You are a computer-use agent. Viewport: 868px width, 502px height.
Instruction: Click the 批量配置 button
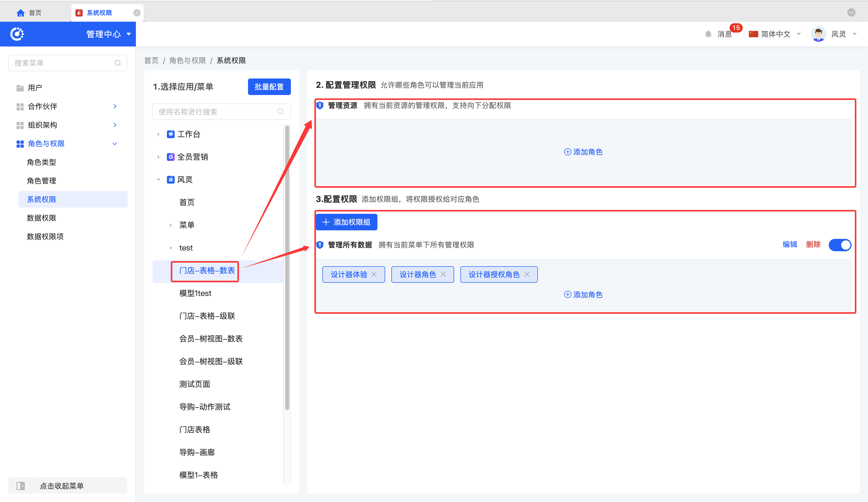pos(269,87)
